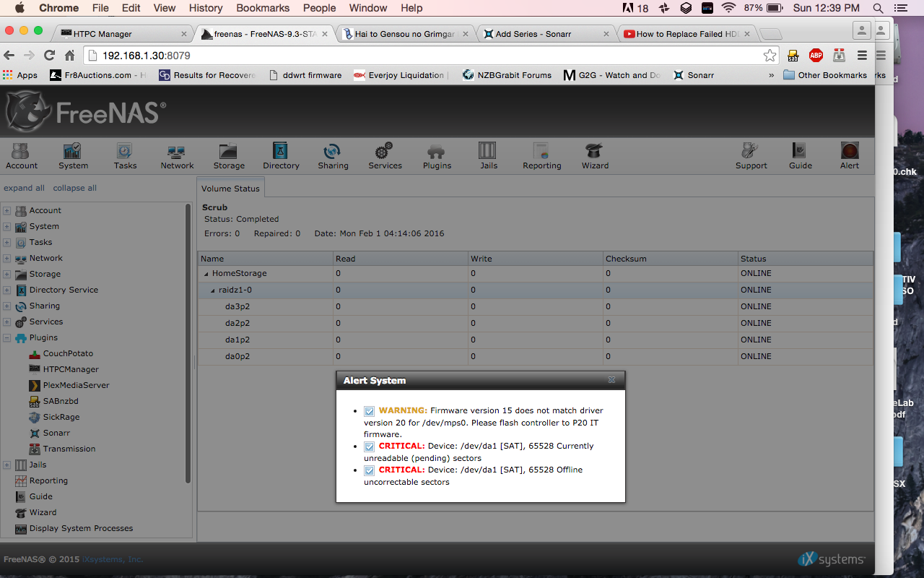Select the Volume Status tab
Screen dimensions: 924x578
pyautogui.click(x=230, y=189)
